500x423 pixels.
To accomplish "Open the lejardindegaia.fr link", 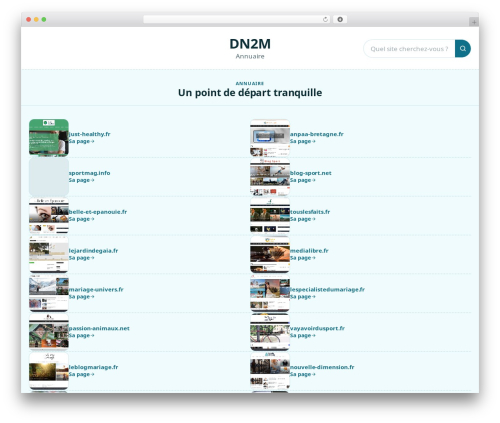I will coord(93,251).
